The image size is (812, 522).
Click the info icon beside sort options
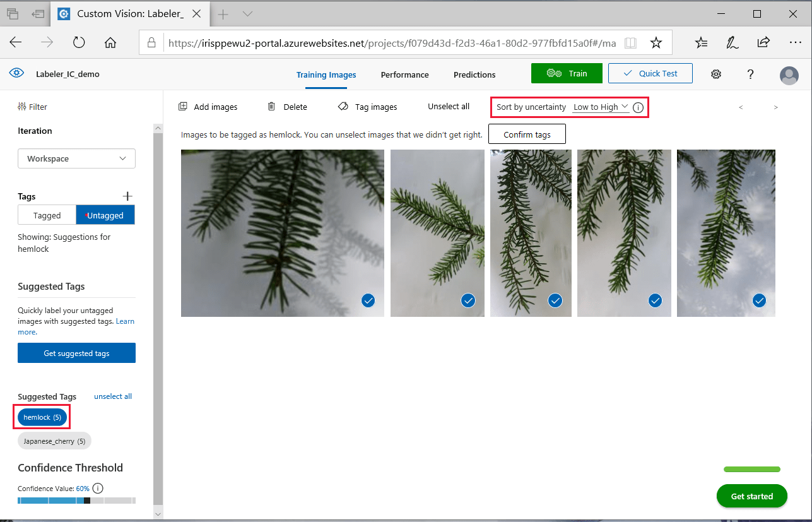pyautogui.click(x=638, y=107)
